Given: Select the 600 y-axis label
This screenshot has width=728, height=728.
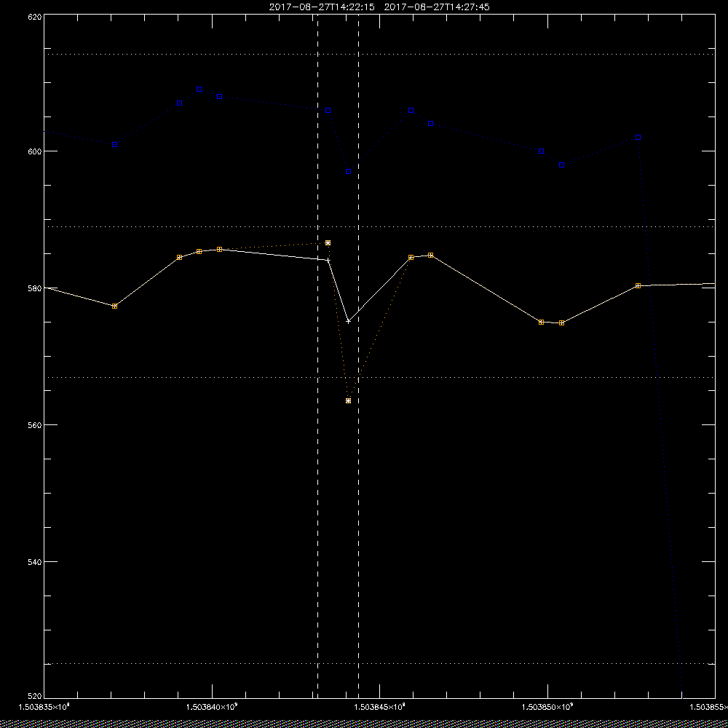Looking at the screenshot, I should coord(35,151).
